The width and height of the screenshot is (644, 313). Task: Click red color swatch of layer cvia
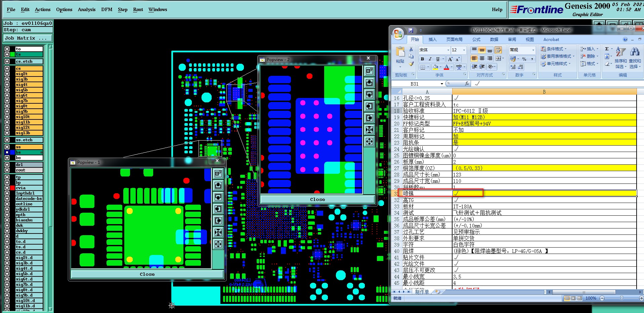13,188
